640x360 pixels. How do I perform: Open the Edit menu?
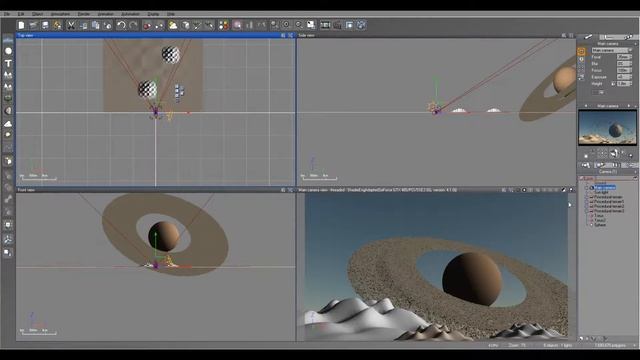(x=21, y=14)
